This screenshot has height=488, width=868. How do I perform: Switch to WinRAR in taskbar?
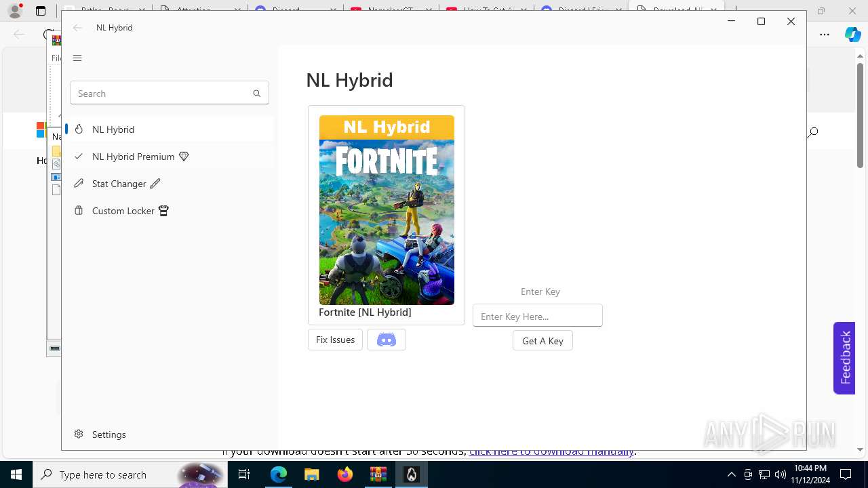coord(378,474)
